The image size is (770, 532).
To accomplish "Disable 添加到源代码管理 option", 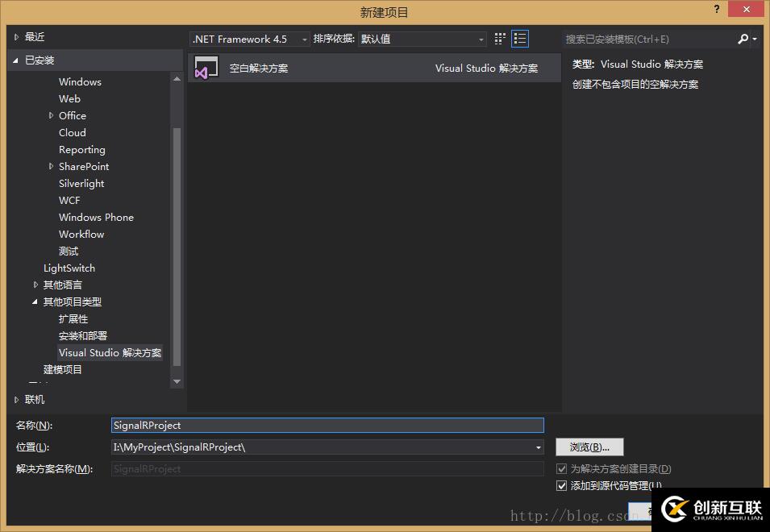I will click(561, 485).
